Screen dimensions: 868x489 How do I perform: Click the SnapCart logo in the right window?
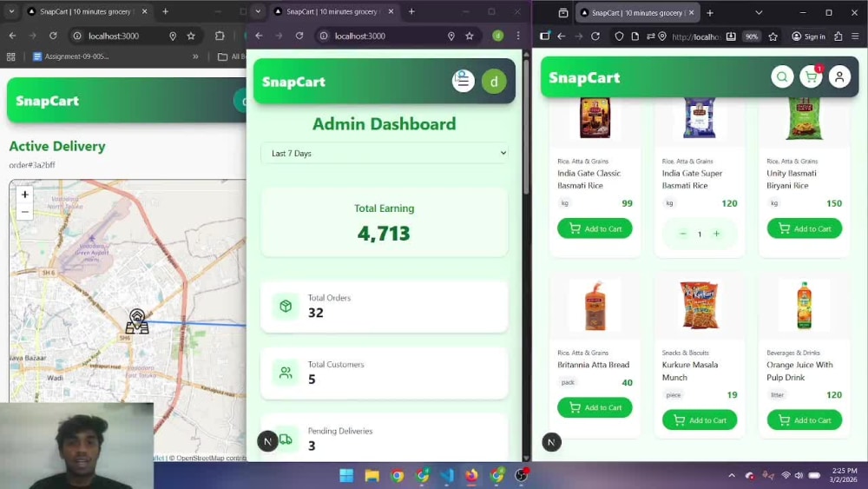(x=584, y=77)
